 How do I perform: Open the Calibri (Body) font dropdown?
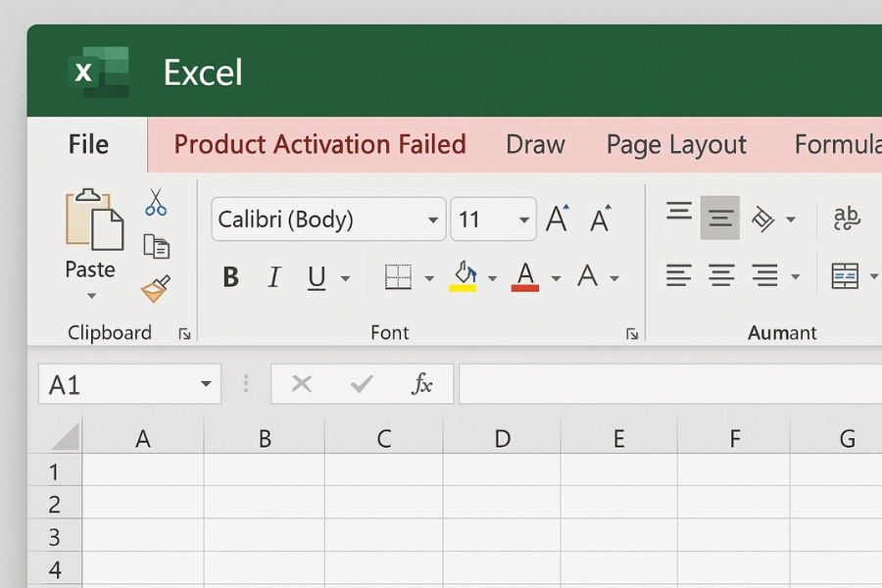click(433, 220)
